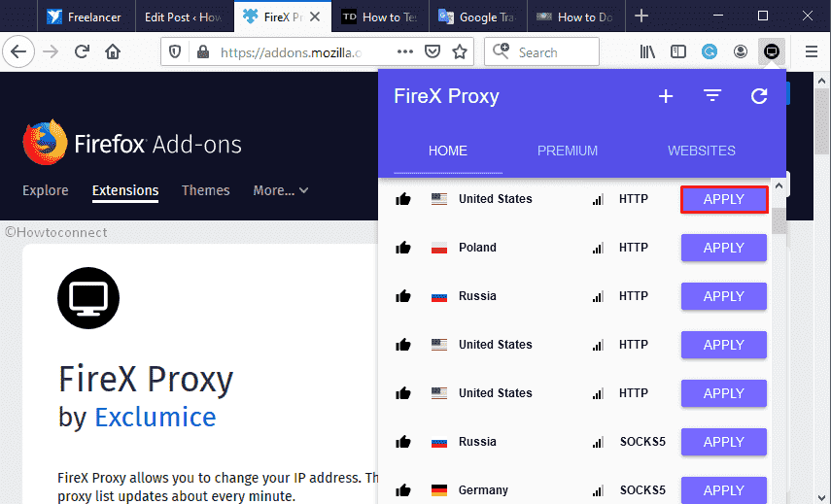The image size is (831, 504).
Task: Apply the Poland HTTP proxy
Action: click(x=724, y=248)
